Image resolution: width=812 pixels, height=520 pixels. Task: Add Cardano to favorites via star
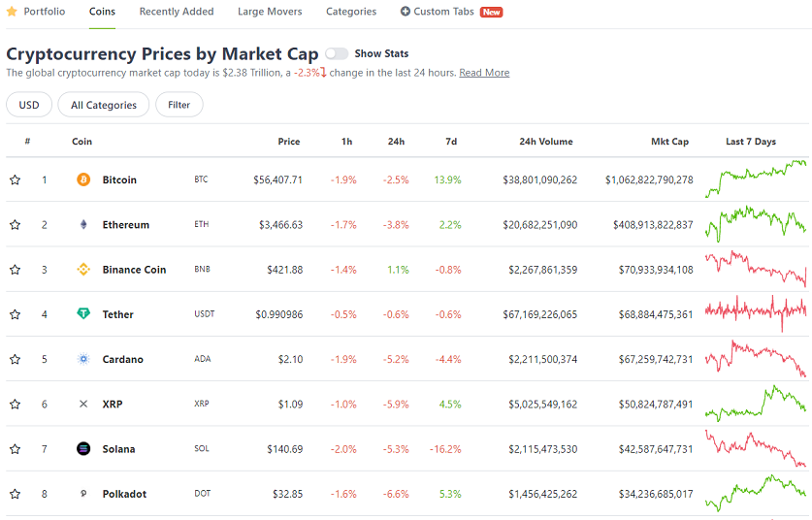pos(15,359)
